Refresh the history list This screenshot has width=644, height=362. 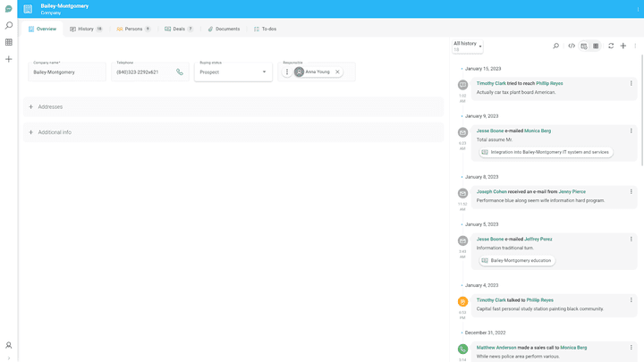click(611, 46)
